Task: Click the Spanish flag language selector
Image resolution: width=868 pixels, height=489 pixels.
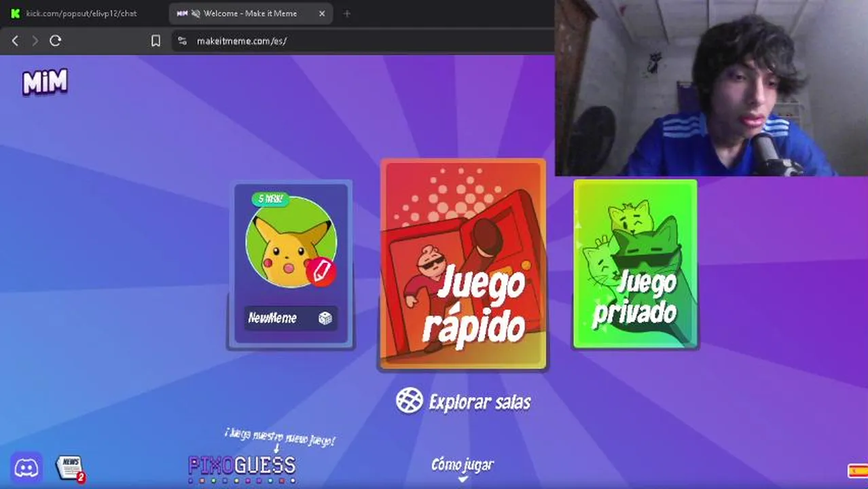Action: [857, 470]
